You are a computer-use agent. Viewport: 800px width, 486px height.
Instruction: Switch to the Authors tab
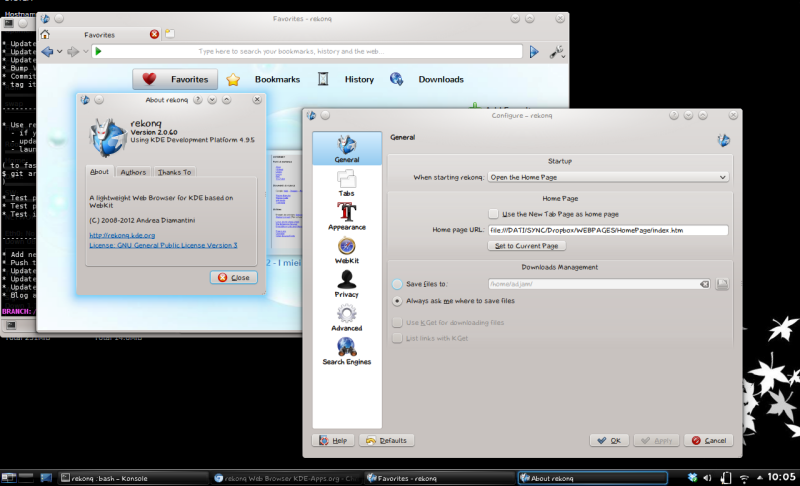click(133, 172)
